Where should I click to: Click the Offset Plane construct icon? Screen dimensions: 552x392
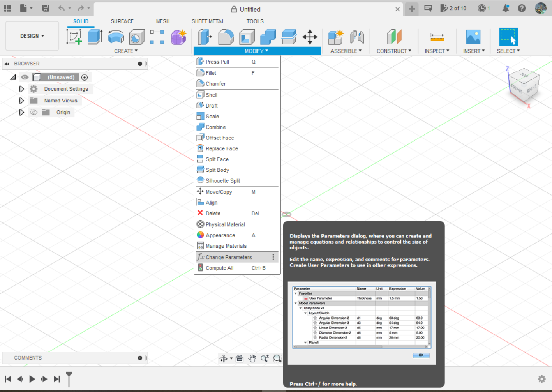(x=394, y=37)
